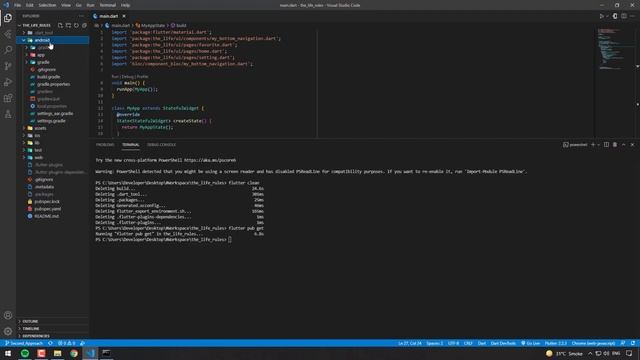The height and width of the screenshot is (360, 640).
Task: Click errors and warnings count in status bar
Action: (67, 343)
